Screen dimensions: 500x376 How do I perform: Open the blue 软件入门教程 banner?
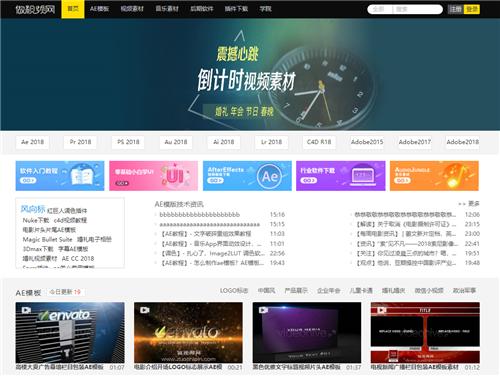[x=60, y=176]
